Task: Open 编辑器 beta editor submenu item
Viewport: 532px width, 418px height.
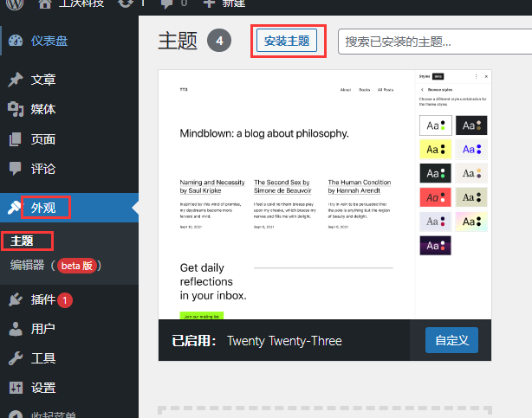Action: (55, 266)
